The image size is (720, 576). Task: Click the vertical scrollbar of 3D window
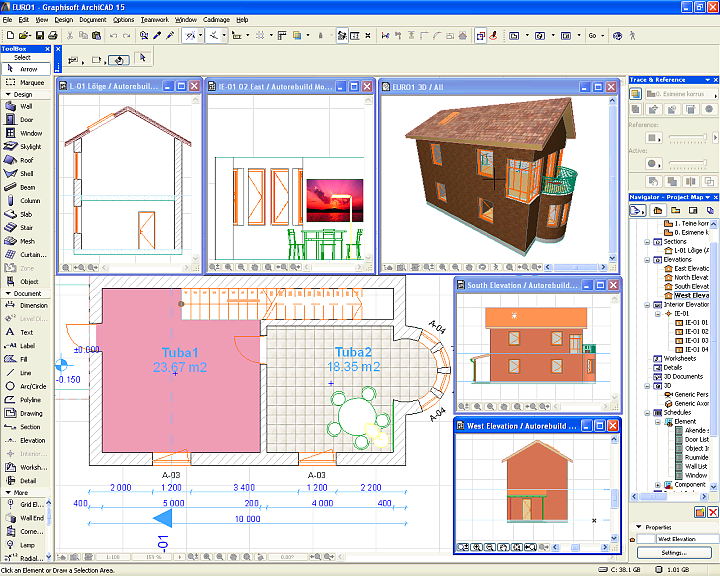pyautogui.click(x=612, y=179)
